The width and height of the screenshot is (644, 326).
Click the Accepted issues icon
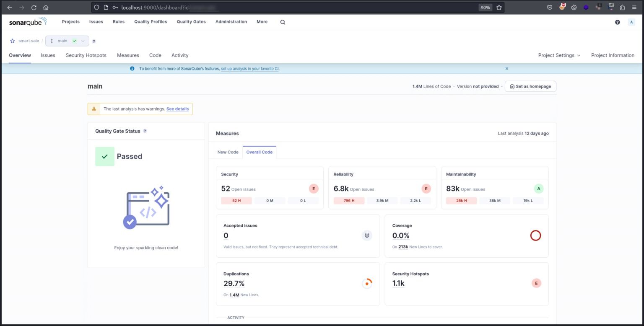367,235
